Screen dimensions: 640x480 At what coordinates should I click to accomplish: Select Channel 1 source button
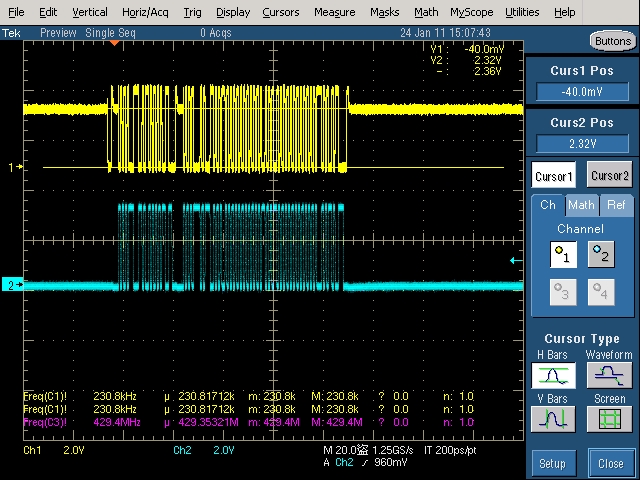coord(563,254)
